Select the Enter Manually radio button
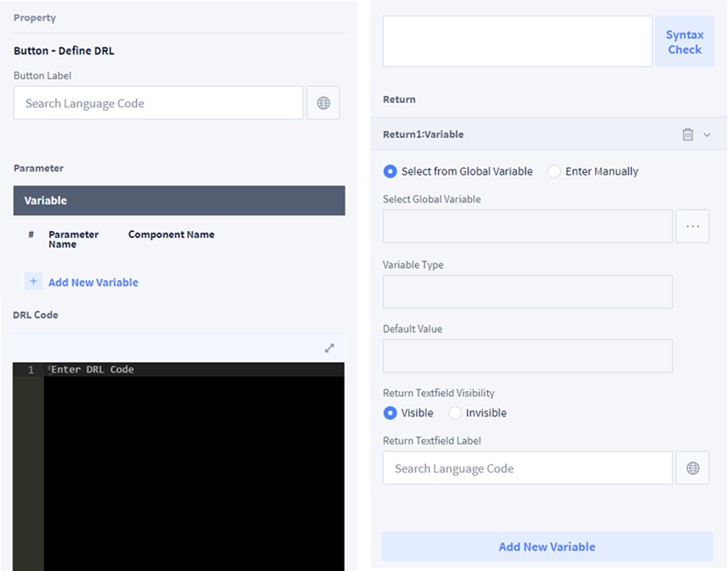 point(554,171)
